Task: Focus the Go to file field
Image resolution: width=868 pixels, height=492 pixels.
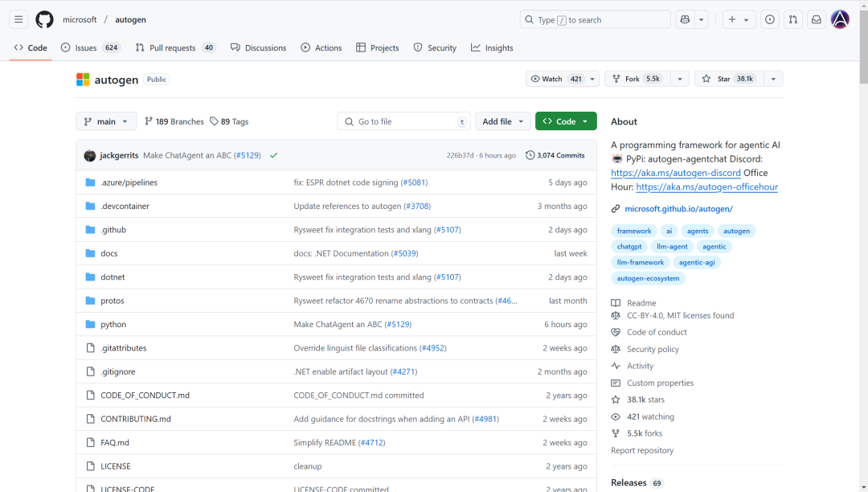Action: coord(404,121)
